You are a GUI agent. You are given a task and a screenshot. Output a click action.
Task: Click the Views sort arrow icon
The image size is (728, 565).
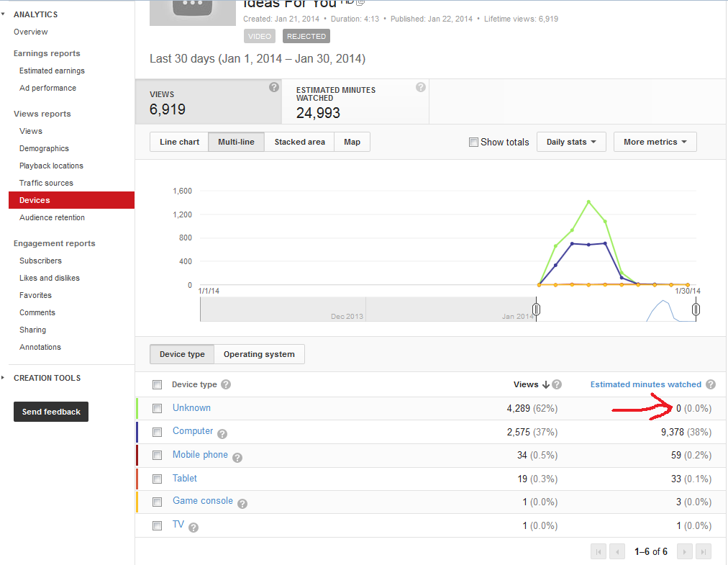(546, 385)
